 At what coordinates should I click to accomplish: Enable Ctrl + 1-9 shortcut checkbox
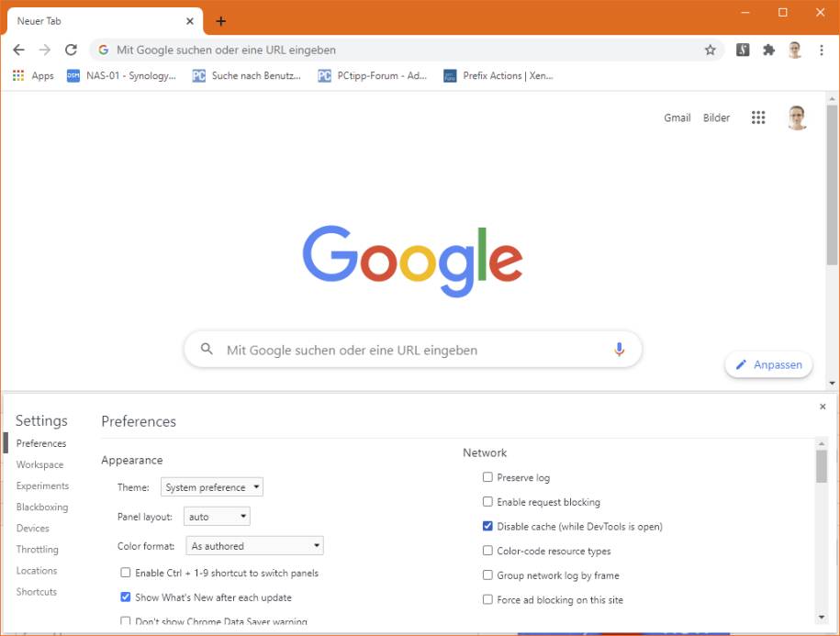click(x=126, y=573)
